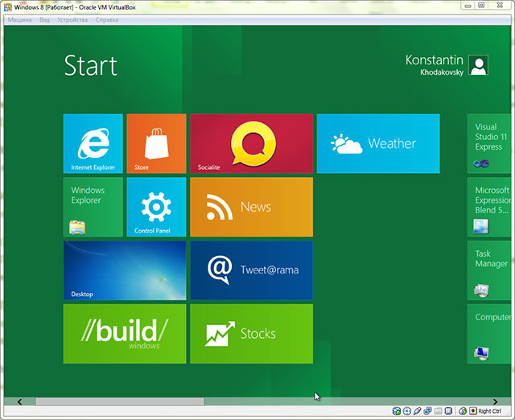Open Microsoft Expression Blend 5 tile
The height and width of the screenshot is (420, 515).
(489, 207)
